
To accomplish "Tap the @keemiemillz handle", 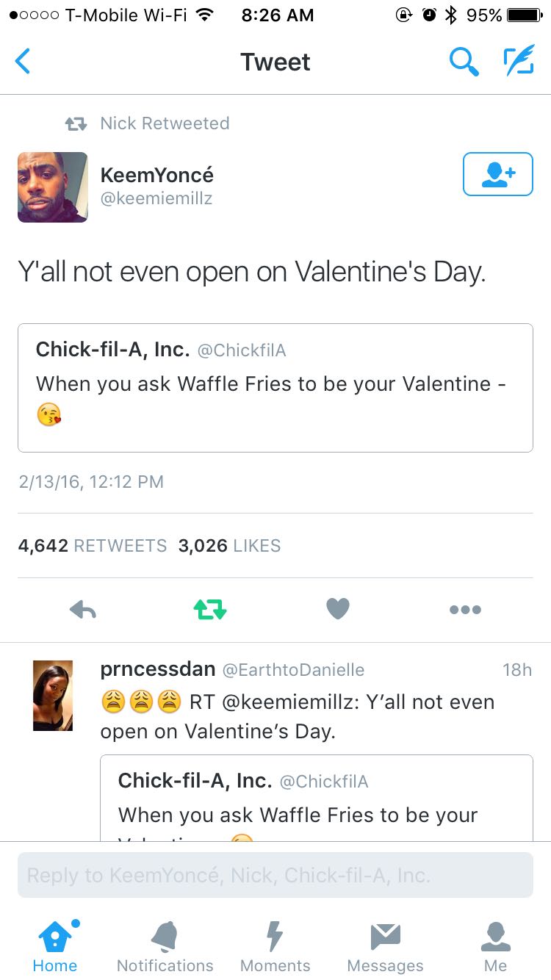I will [x=156, y=198].
